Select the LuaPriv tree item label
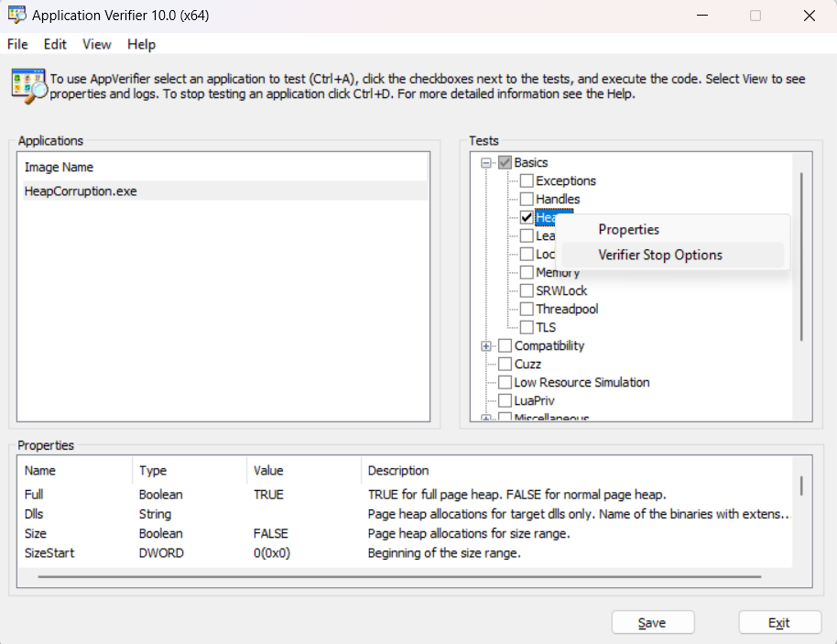 (x=534, y=400)
